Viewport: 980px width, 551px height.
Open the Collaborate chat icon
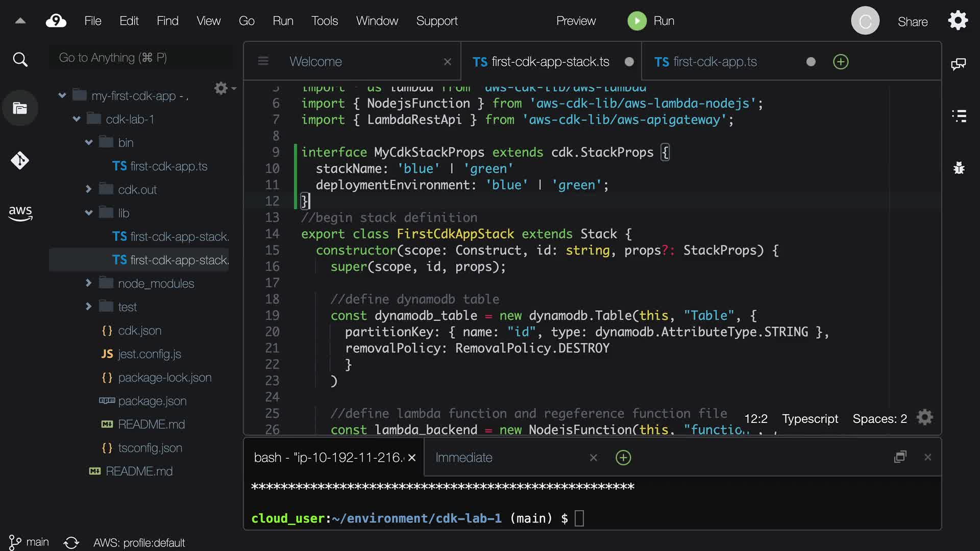[958, 64]
